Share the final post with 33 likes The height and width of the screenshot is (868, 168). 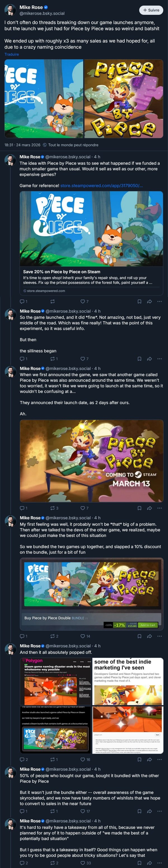[x=149, y=863]
